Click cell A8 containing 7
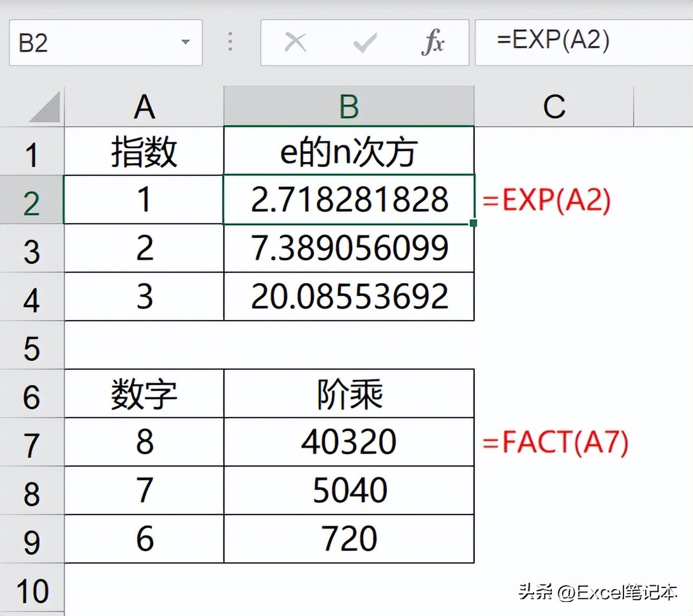Image resolution: width=693 pixels, height=616 pixels. (144, 490)
